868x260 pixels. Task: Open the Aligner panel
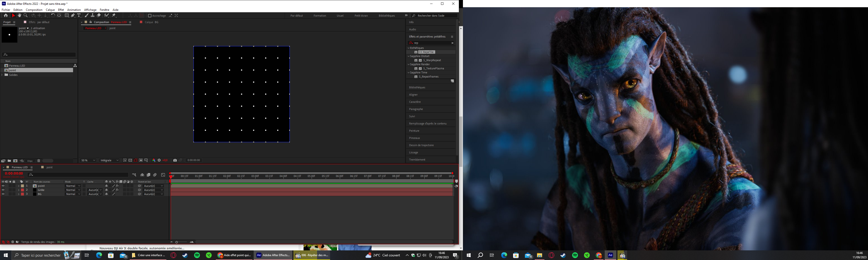(414, 95)
